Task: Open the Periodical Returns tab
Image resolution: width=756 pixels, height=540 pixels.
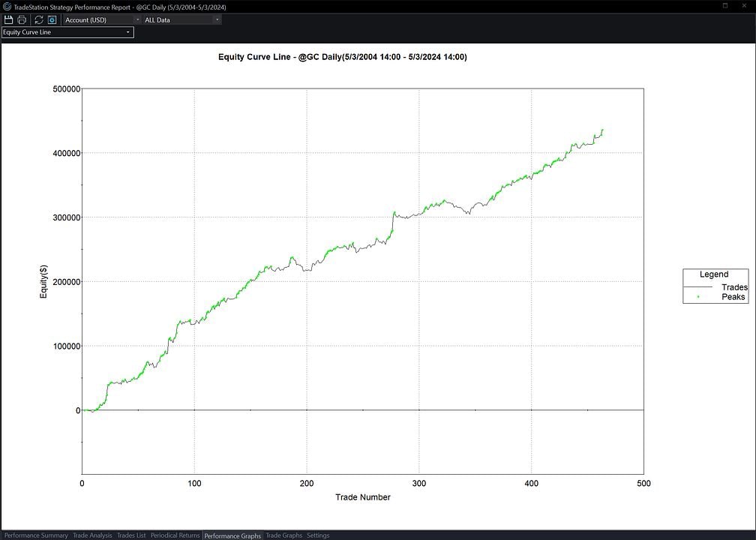Action: pos(175,535)
